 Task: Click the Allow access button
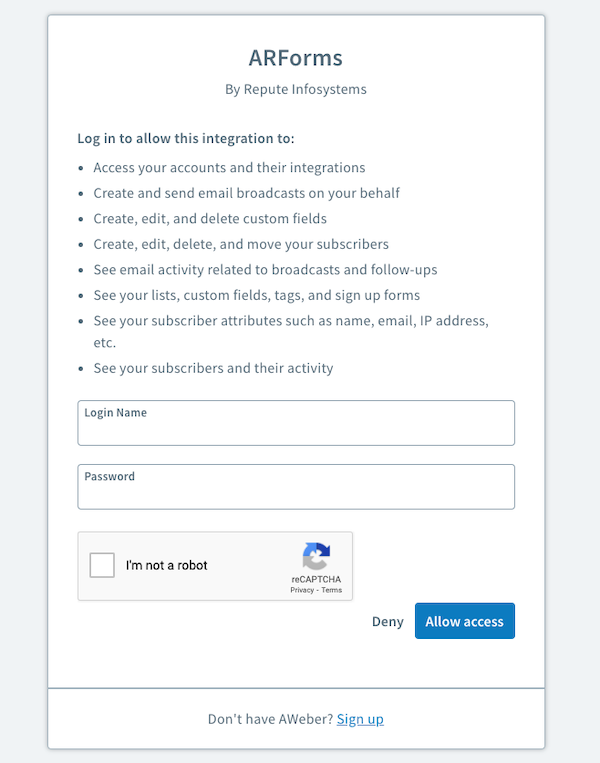[464, 621]
